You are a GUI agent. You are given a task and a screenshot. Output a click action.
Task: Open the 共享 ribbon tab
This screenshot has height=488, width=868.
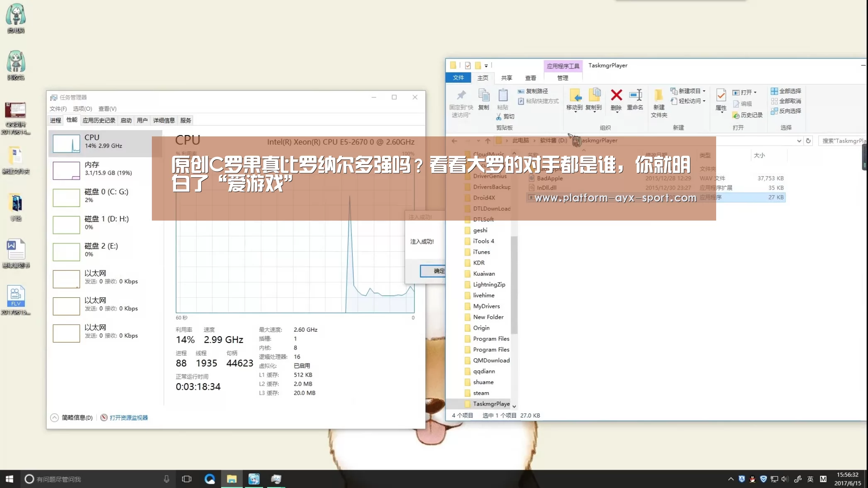[x=506, y=78]
